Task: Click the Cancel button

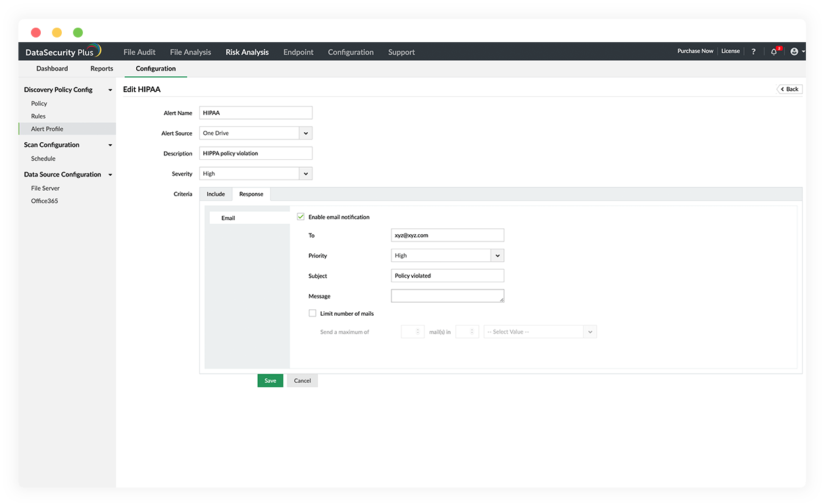Action: [x=303, y=380]
